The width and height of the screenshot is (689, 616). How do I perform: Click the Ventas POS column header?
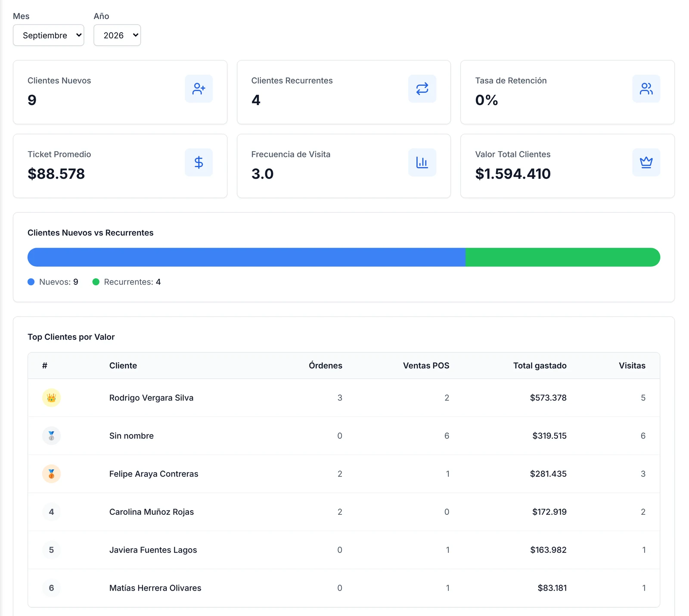(426, 366)
